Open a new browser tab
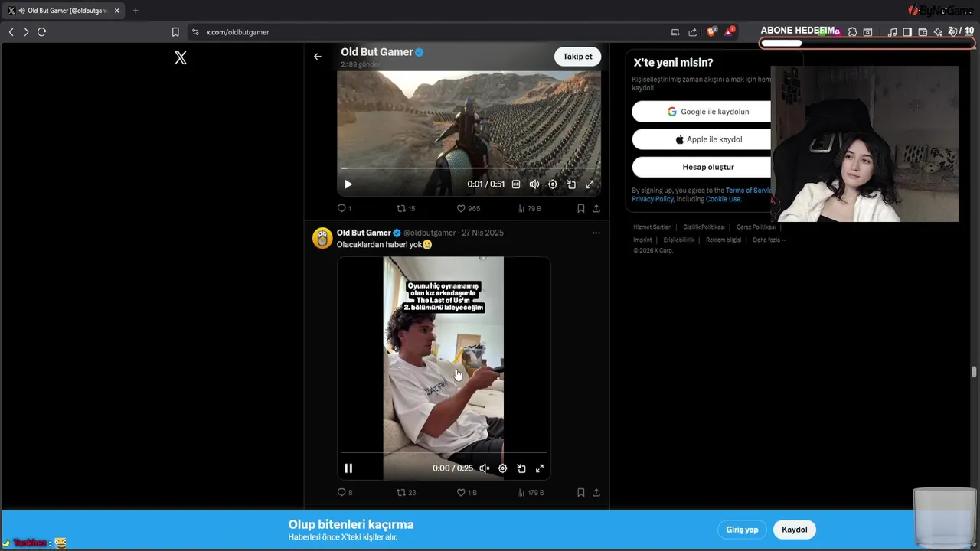Image resolution: width=980 pixels, height=551 pixels. click(136, 11)
